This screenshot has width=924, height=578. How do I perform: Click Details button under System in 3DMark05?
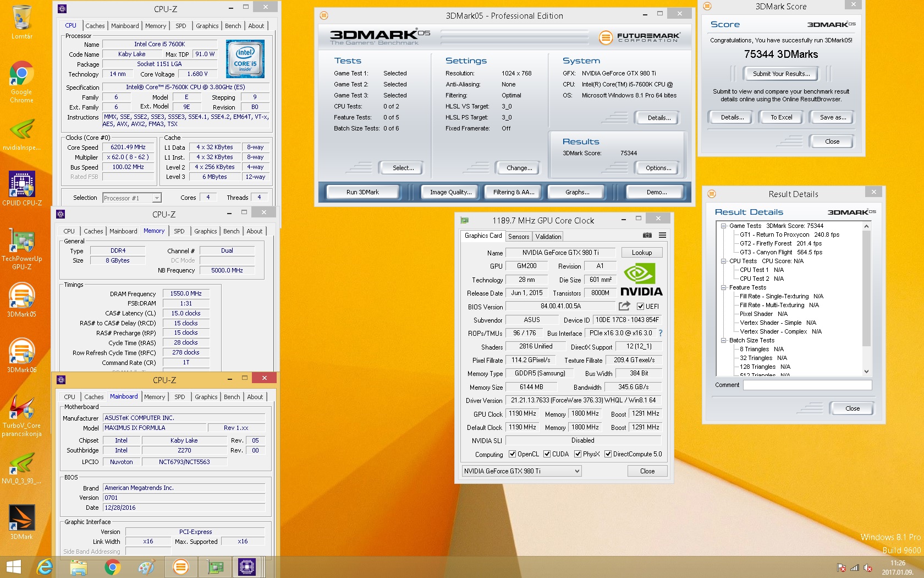658,118
